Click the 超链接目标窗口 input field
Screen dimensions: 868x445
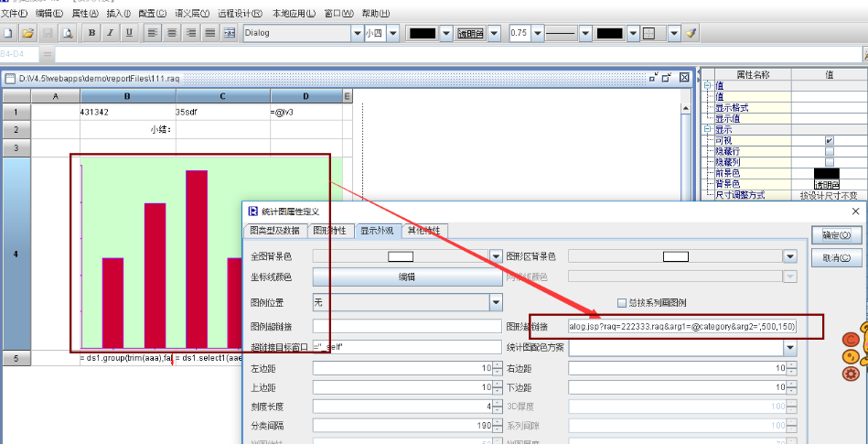click(x=407, y=347)
